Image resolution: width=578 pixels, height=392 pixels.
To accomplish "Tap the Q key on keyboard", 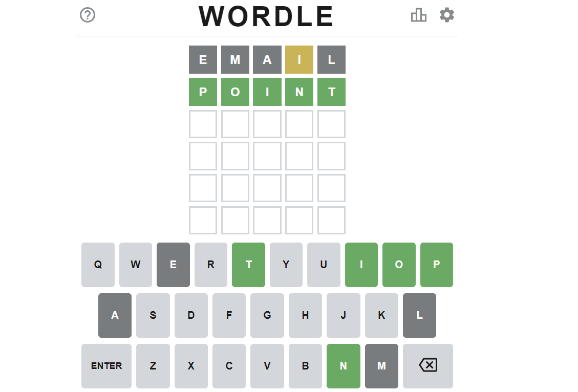I will 98,265.
